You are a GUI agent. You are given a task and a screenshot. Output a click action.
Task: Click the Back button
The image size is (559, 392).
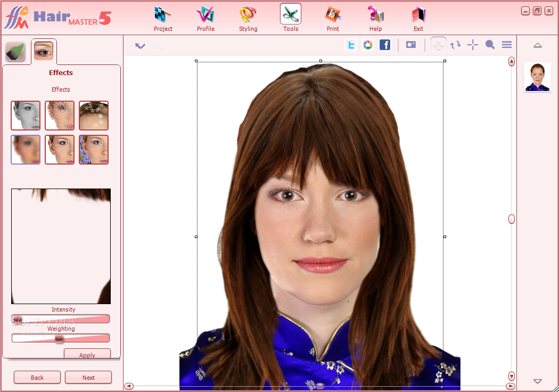pos(37,378)
